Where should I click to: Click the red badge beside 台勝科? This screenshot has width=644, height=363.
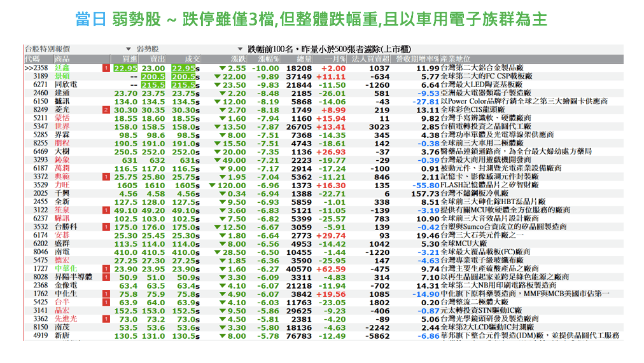pyautogui.click(x=106, y=226)
